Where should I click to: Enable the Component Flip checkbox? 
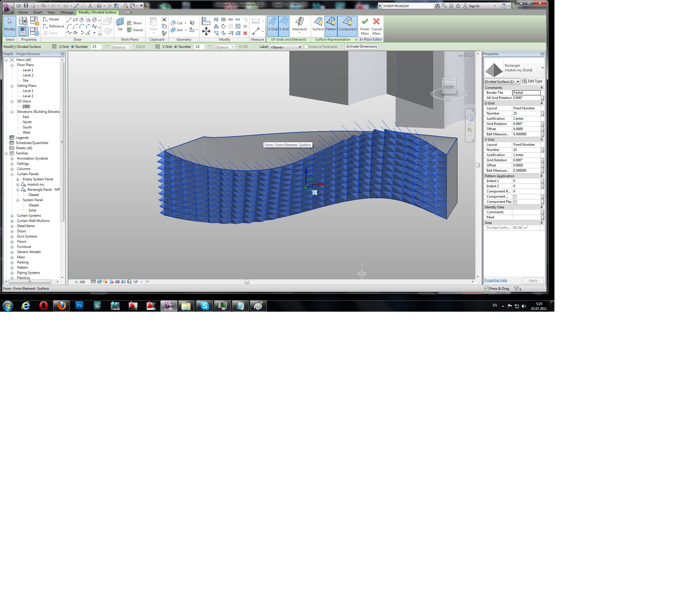click(515, 202)
